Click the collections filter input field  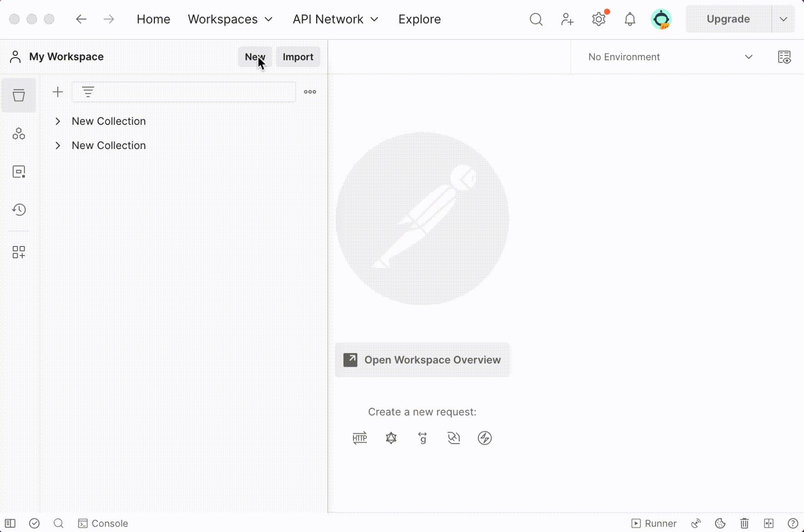(x=184, y=92)
